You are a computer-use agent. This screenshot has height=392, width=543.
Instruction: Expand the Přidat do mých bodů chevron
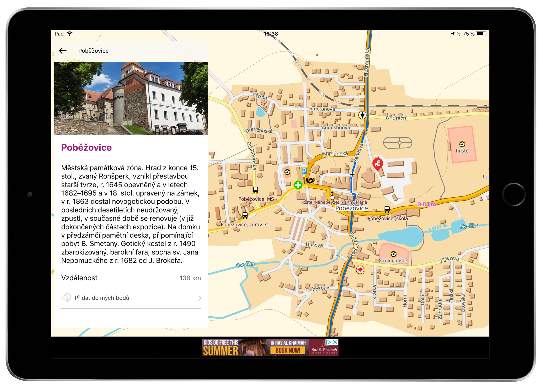[200, 298]
